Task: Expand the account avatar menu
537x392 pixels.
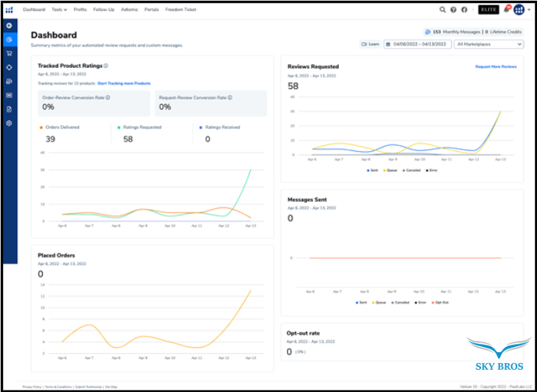Action: (x=520, y=10)
